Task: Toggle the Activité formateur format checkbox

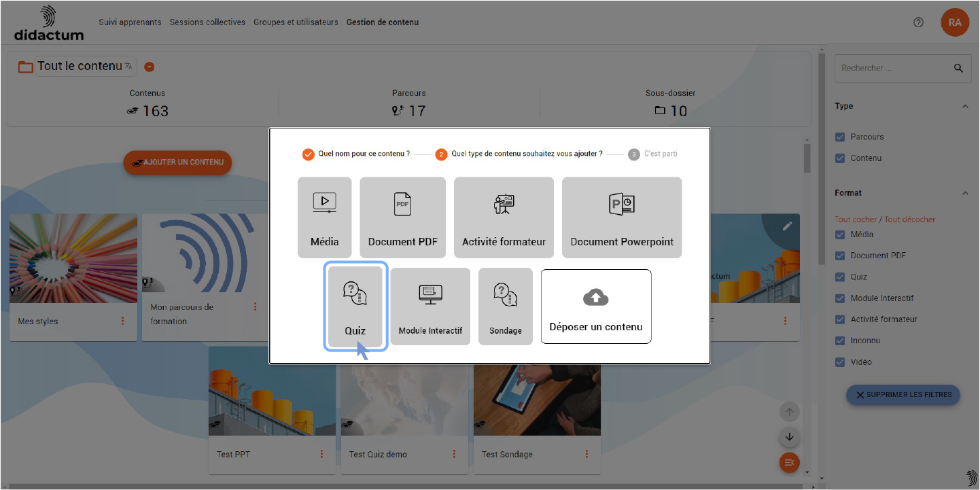Action: (x=841, y=319)
